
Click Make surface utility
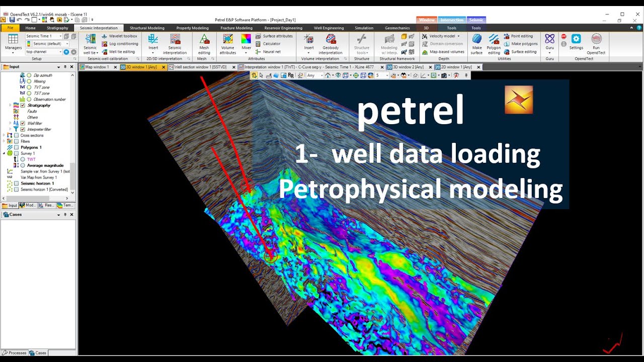tap(476, 43)
